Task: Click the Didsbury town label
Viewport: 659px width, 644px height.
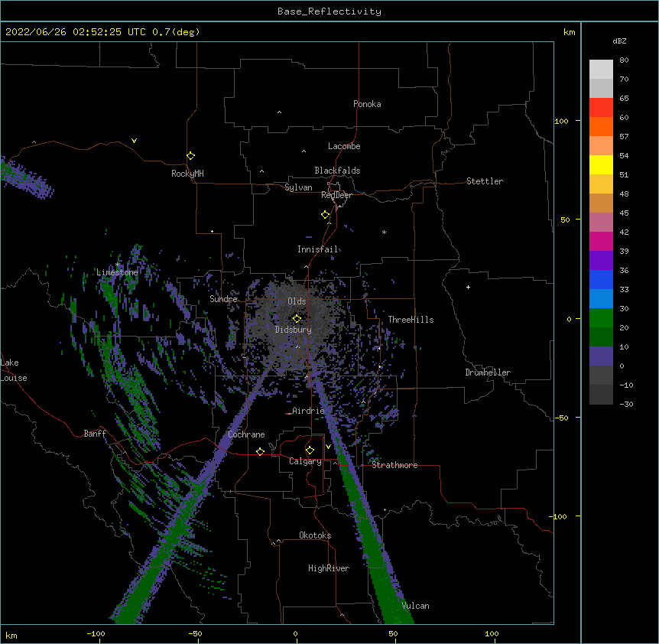Action: coord(293,330)
